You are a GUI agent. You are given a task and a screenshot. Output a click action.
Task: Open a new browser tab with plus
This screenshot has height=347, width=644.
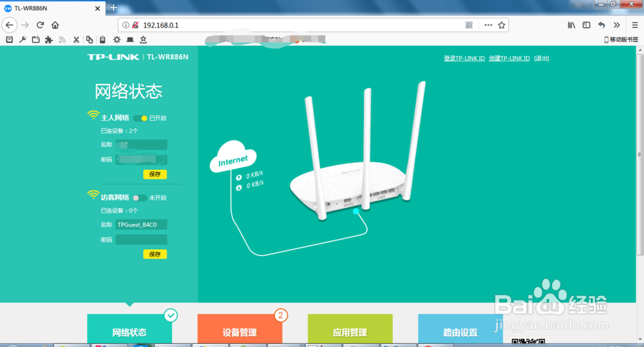114,8
